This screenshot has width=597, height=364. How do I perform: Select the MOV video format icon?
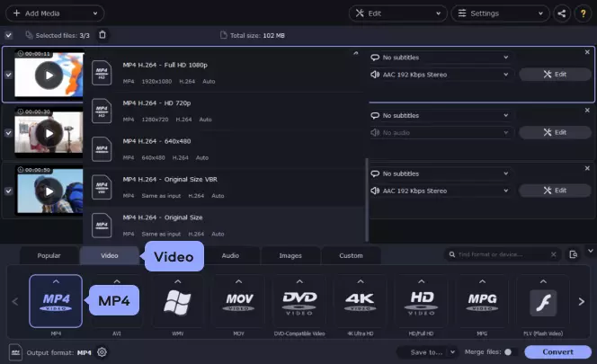tap(238, 301)
